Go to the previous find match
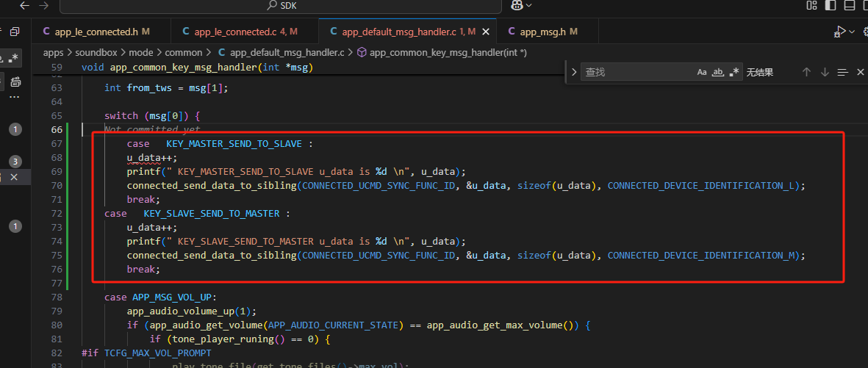Viewport: 868px width, 368px height. click(x=806, y=72)
